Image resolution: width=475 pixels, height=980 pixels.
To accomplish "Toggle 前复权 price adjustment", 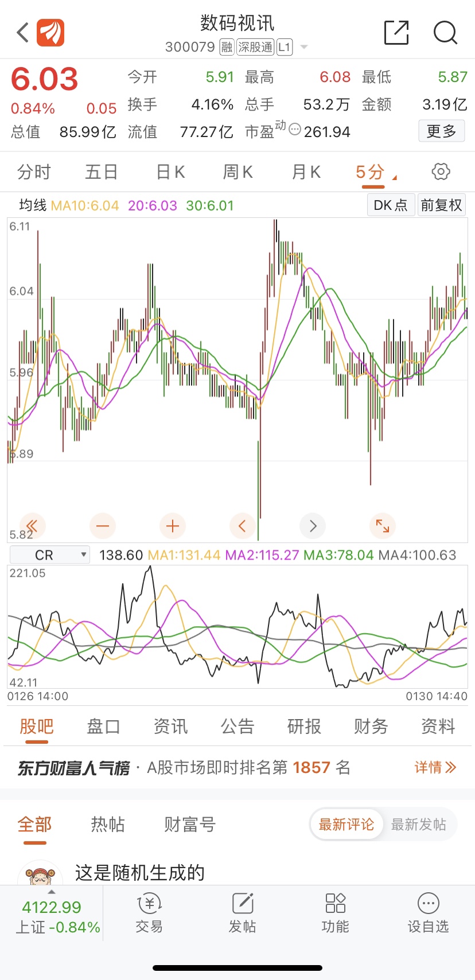I will pos(441,205).
